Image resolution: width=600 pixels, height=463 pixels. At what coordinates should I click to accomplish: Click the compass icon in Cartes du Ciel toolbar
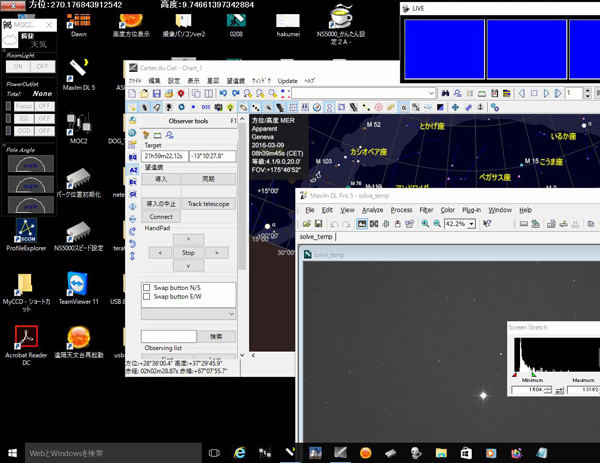(x=317, y=108)
